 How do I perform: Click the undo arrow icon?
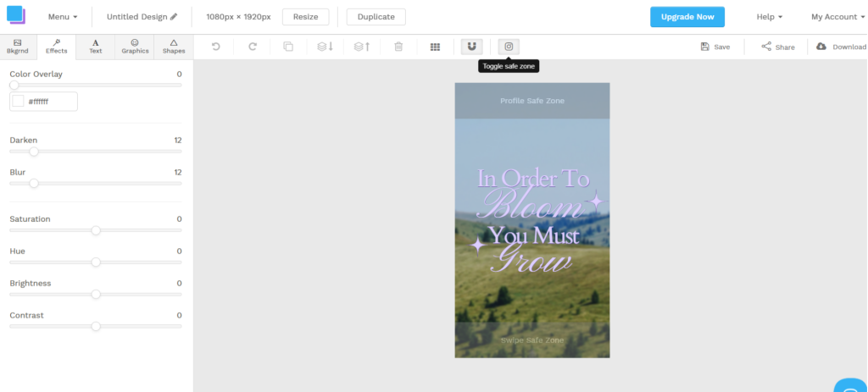click(216, 47)
